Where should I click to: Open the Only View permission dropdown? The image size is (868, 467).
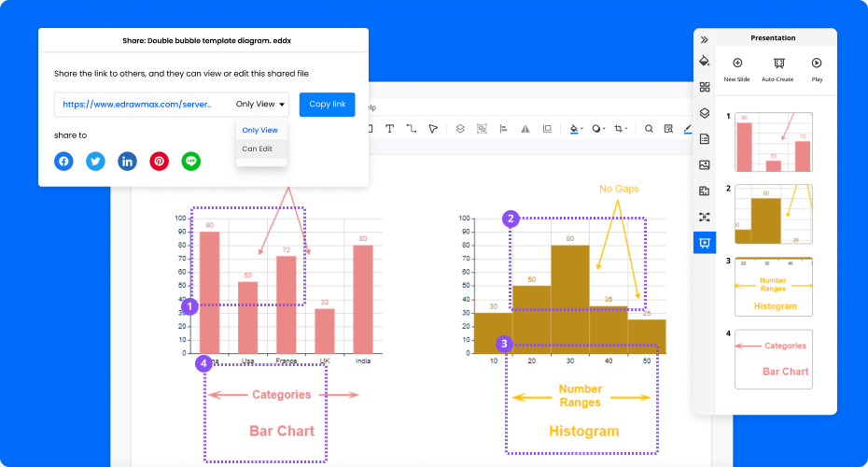(x=261, y=105)
